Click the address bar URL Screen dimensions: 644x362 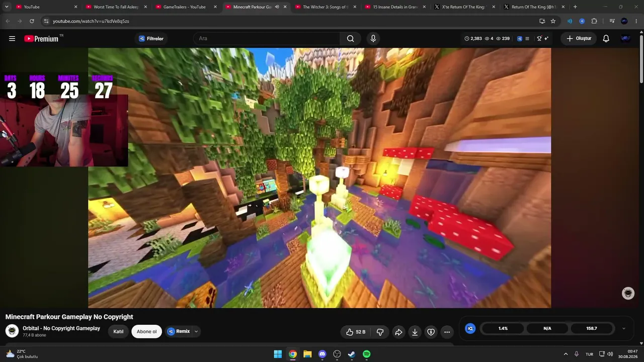(x=91, y=21)
